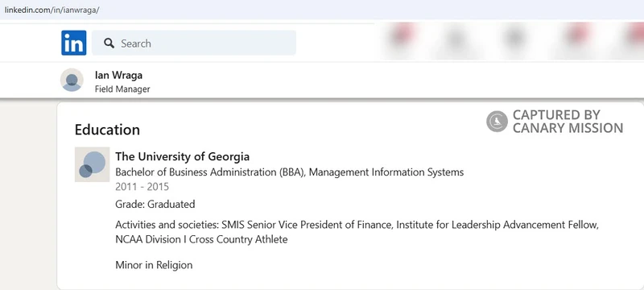The image size is (644, 290).
Task: Open the Ian Wraga name link
Action: click(x=118, y=75)
